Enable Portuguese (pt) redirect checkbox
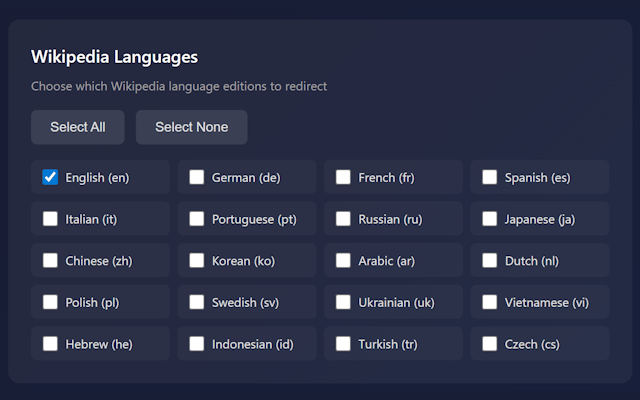 coord(197,219)
